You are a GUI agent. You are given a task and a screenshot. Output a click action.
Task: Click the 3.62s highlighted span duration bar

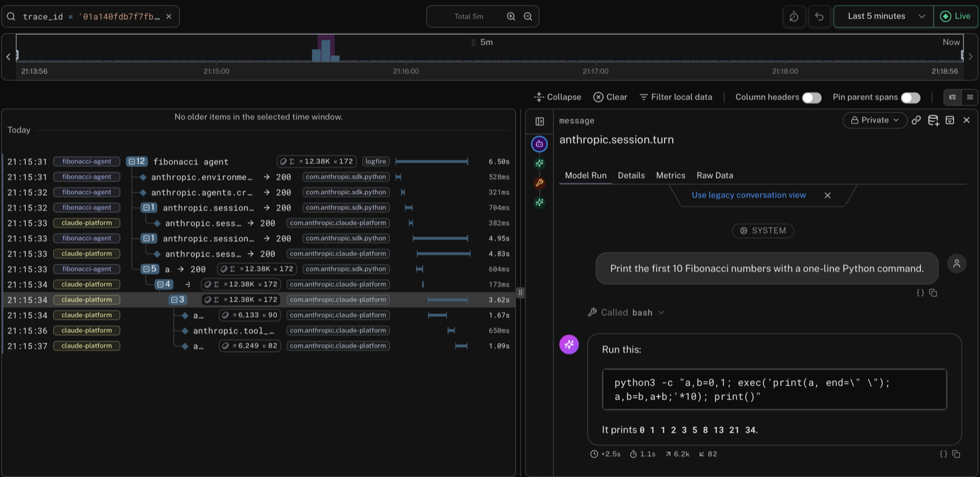pos(448,299)
